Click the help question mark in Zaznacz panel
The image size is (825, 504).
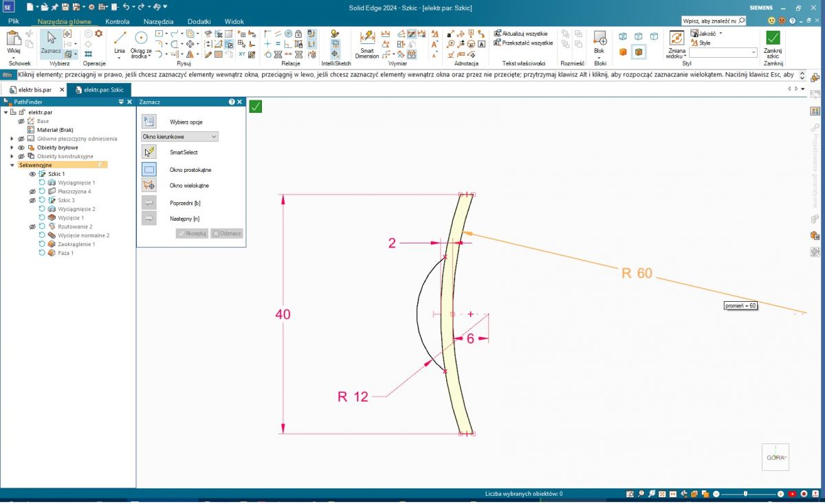232,102
